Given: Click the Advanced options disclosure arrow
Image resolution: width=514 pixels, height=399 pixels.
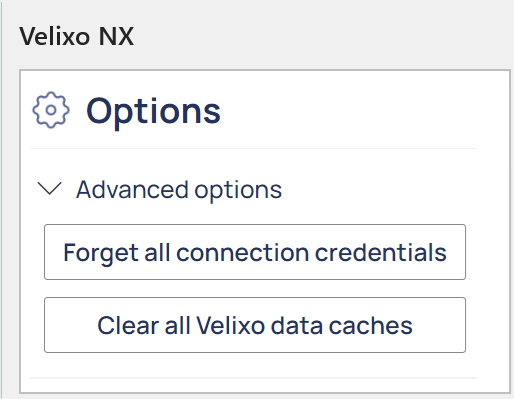Looking at the screenshot, I should click(50, 188).
